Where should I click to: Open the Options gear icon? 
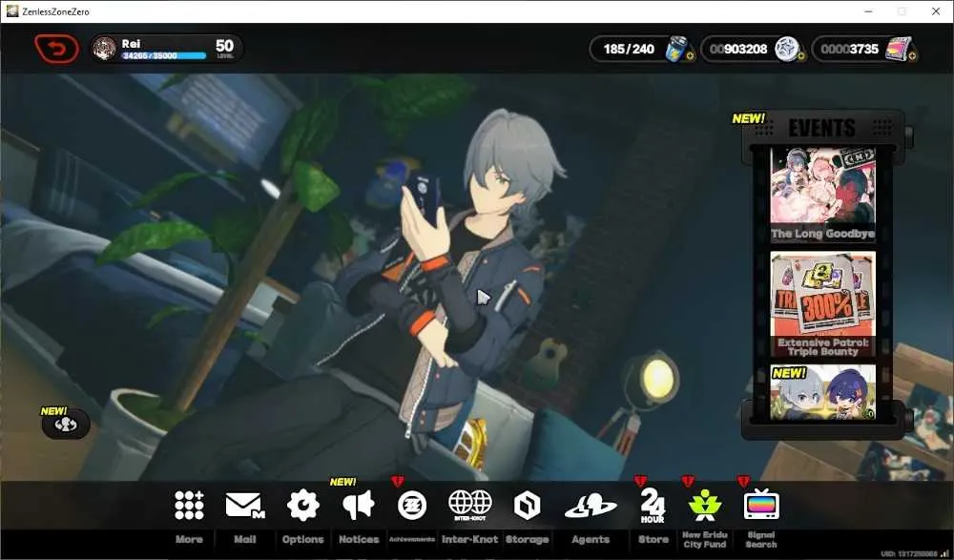(x=302, y=505)
